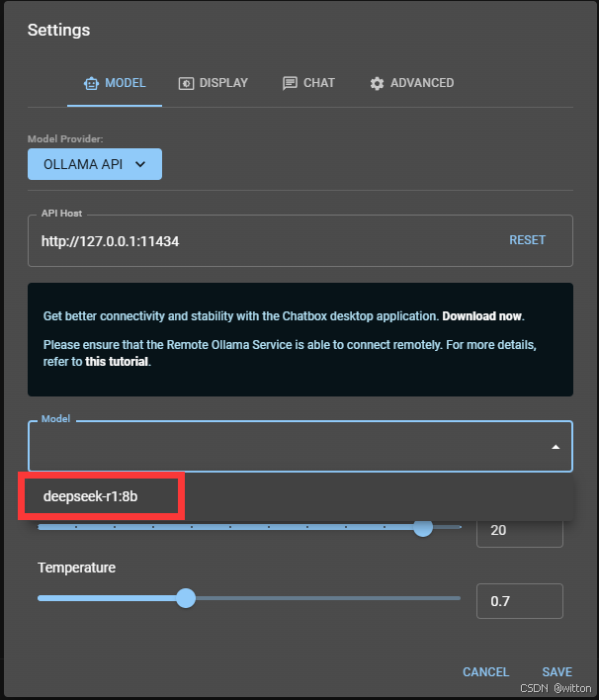The width and height of the screenshot is (599, 700).
Task: Open the OLLAMA API provider dropdown
Action: 95,164
